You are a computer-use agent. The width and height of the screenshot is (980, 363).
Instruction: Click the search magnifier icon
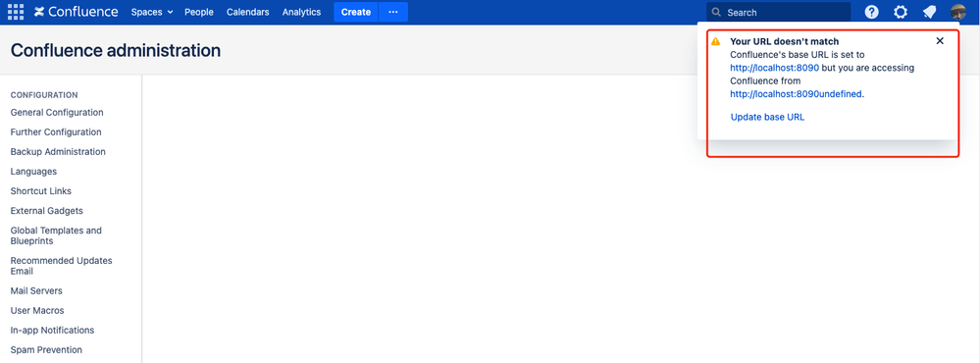point(716,12)
